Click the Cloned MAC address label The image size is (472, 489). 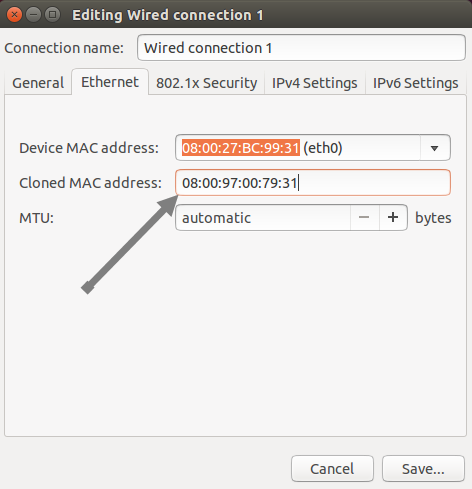(90, 183)
